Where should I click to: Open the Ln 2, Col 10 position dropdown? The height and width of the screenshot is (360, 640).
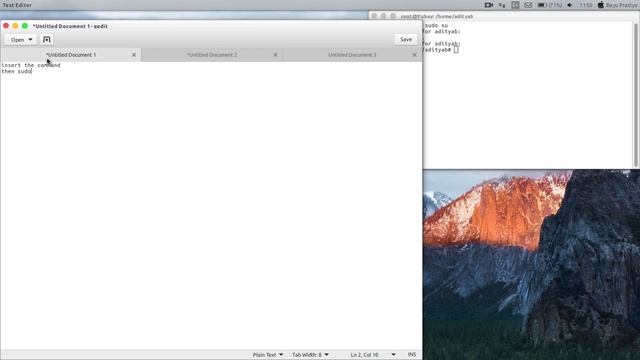373,355
